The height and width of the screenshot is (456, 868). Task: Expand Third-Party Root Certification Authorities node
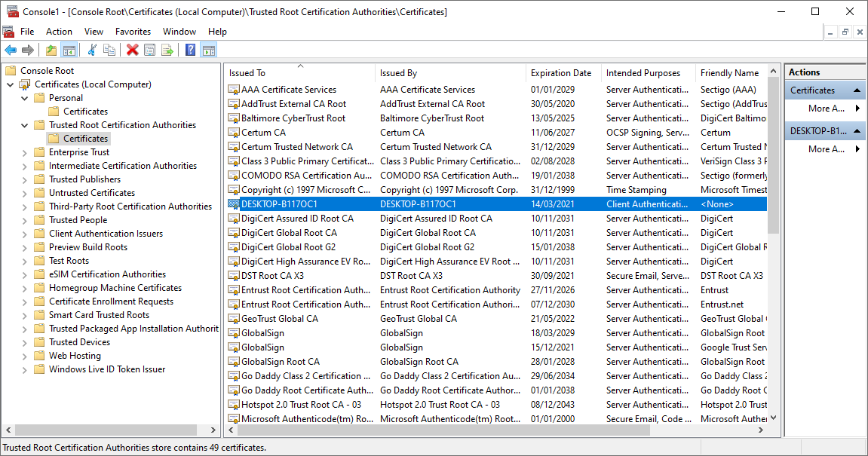click(24, 207)
